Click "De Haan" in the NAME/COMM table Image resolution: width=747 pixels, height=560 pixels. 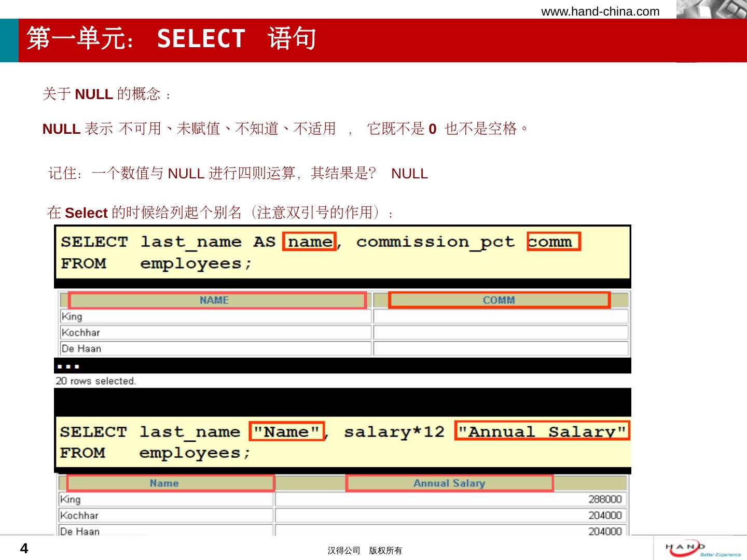[x=81, y=349]
